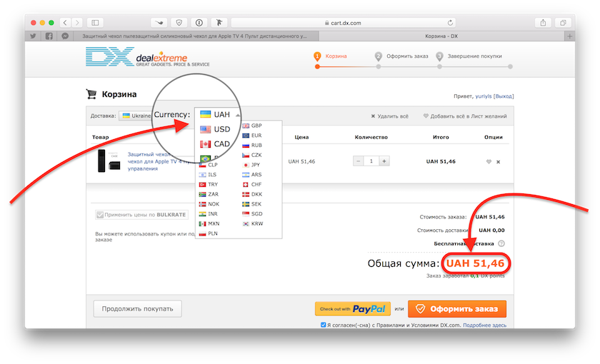Click the 1Password extension icon
The width and height of the screenshot is (600, 364).
199,23
